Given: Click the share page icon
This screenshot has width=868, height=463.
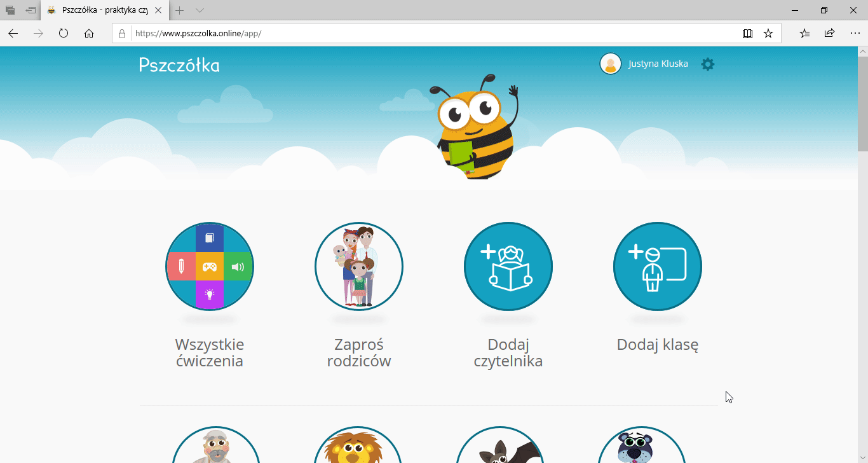Looking at the screenshot, I should point(829,34).
